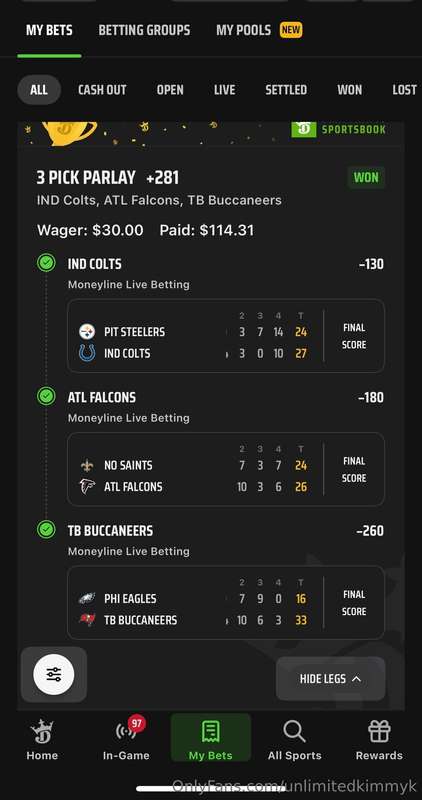Open the DraftKings Home crown icon
This screenshot has height=800, width=422.
click(x=42, y=731)
